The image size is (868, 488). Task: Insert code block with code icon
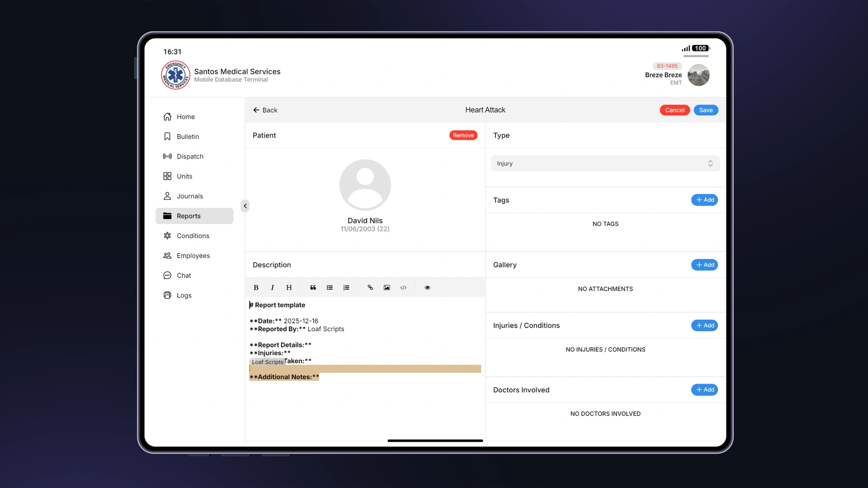click(x=403, y=287)
